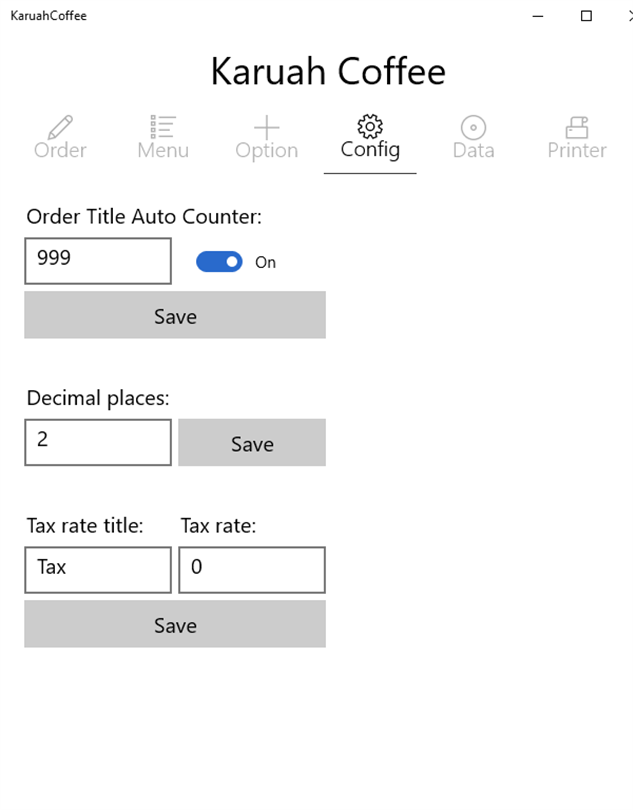633x810 pixels.
Task: Toggle the Auto Counter switch off
Action: pos(219,262)
